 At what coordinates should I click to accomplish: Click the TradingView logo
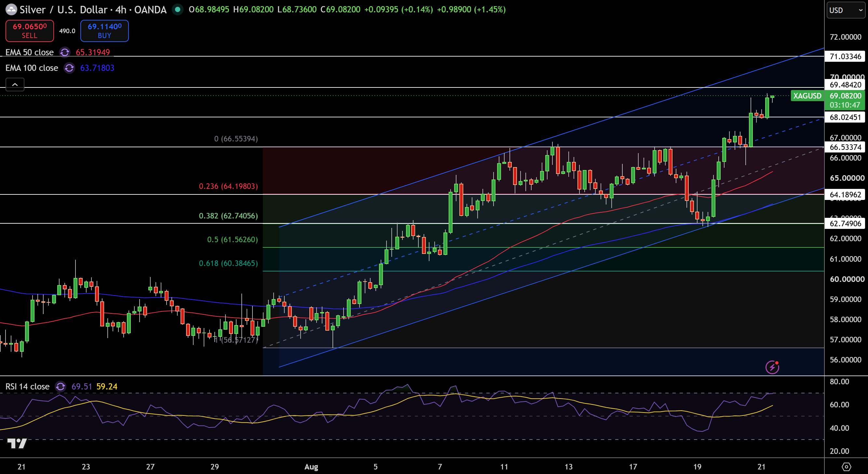17,443
